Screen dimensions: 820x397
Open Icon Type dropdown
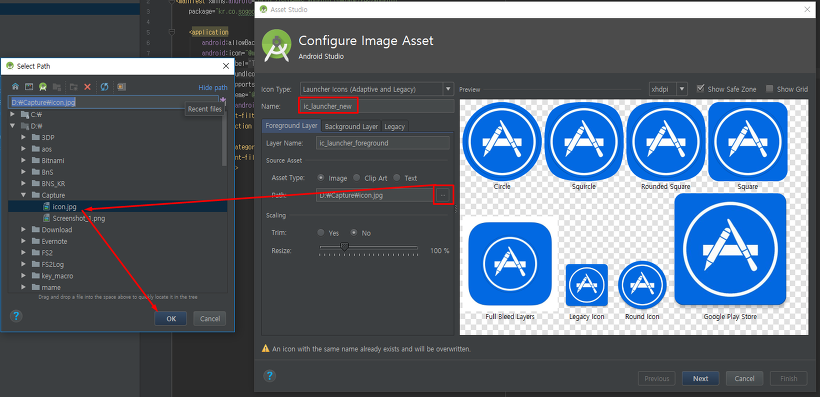click(x=448, y=89)
